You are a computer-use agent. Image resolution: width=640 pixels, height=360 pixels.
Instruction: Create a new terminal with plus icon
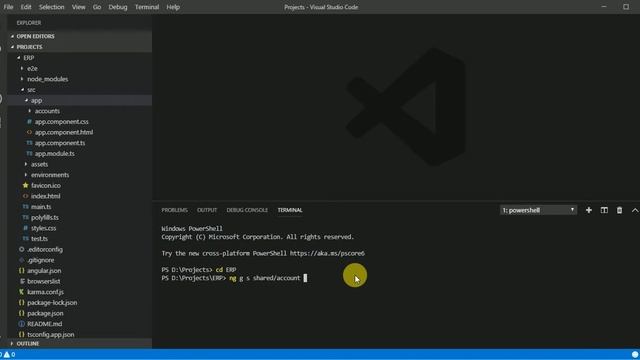click(x=589, y=210)
